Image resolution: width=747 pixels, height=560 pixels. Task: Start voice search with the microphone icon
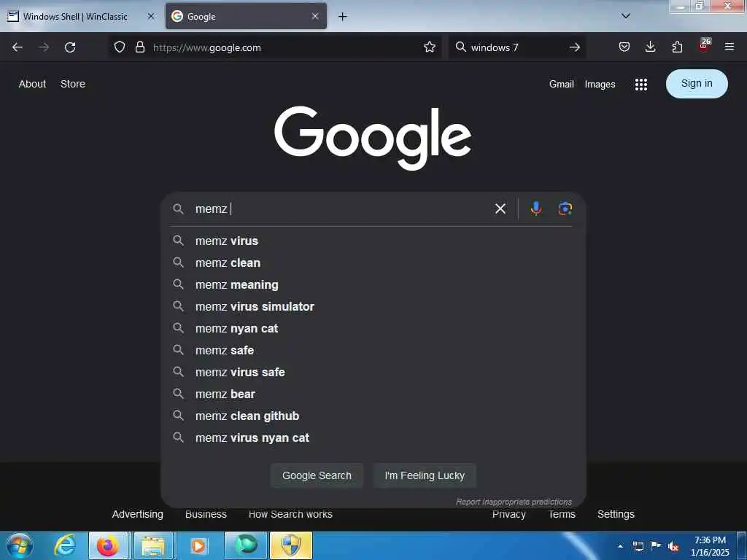[x=536, y=209]
